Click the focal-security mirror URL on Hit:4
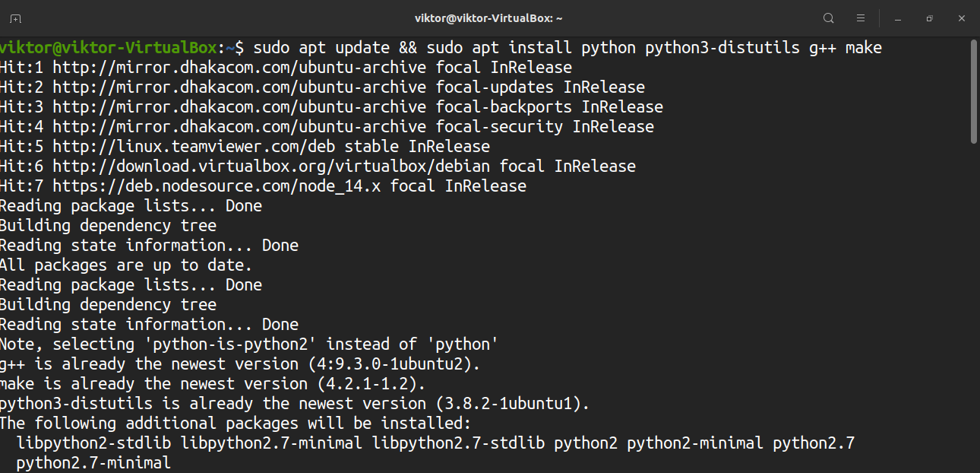Screen dimensions: 980x473 (239, 127)
